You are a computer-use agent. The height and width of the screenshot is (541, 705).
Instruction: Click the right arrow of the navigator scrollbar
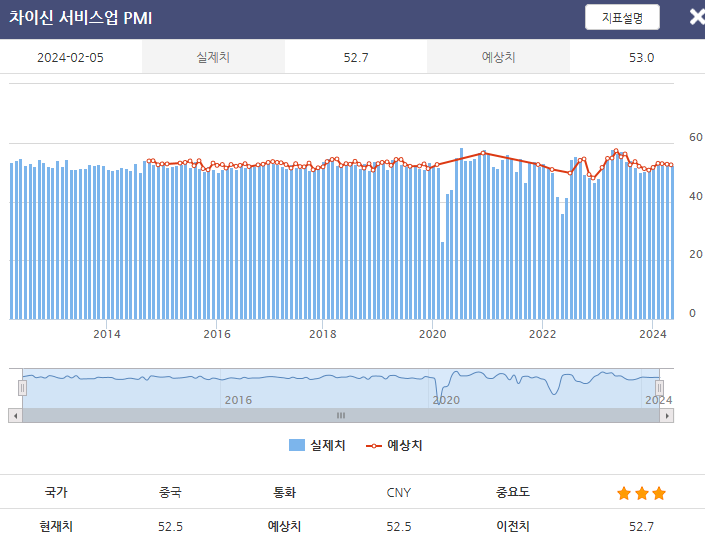(x=667, y=416)
